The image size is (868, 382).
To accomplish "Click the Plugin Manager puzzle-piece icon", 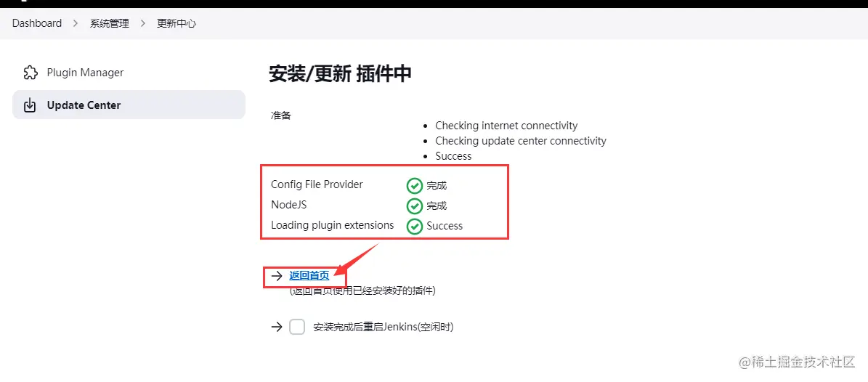I will pos(31,73).
